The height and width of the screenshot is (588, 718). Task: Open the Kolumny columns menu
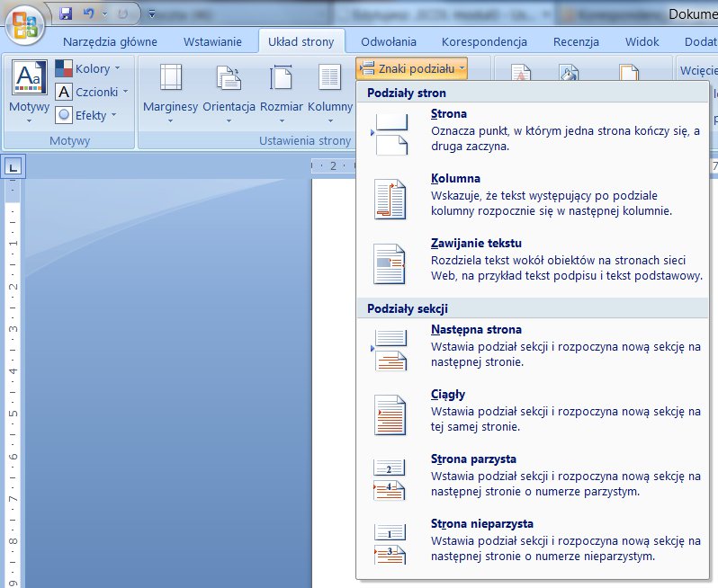329,93
